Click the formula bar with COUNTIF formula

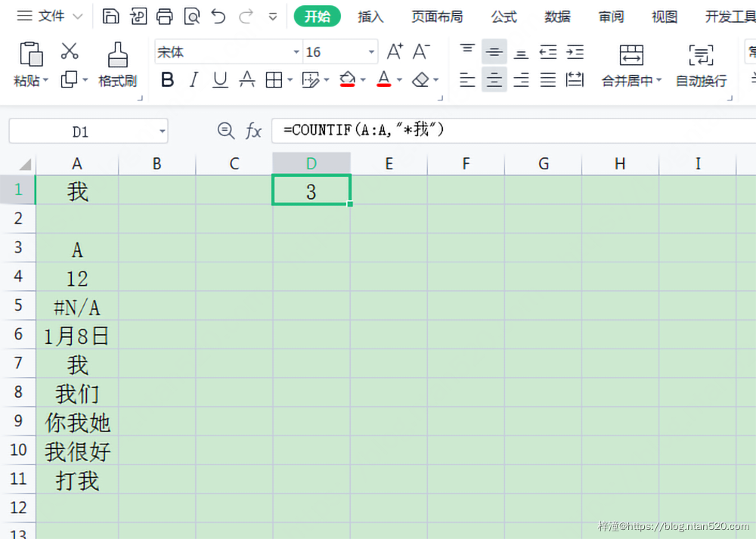click(513, 131)
